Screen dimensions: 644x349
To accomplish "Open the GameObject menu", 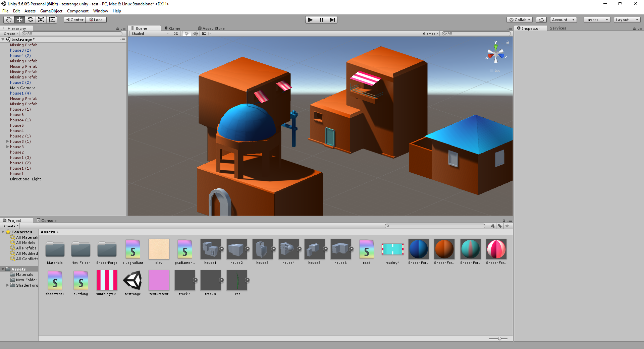I will point(51,11).
